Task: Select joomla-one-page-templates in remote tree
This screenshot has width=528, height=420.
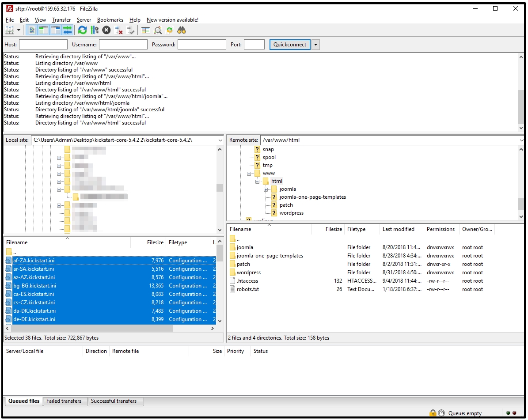Action: tap(312, 197)
